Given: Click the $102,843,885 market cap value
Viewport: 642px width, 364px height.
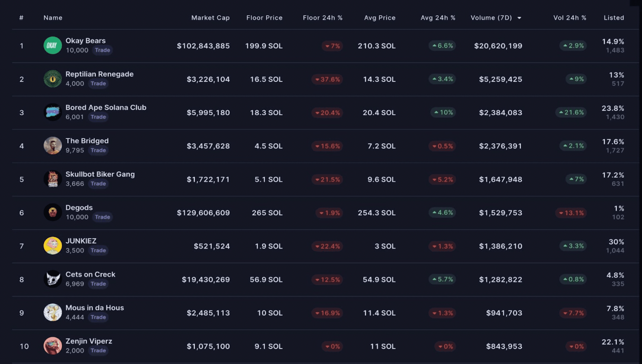Looking at the screenshot, I should click(x=203, y=46).
